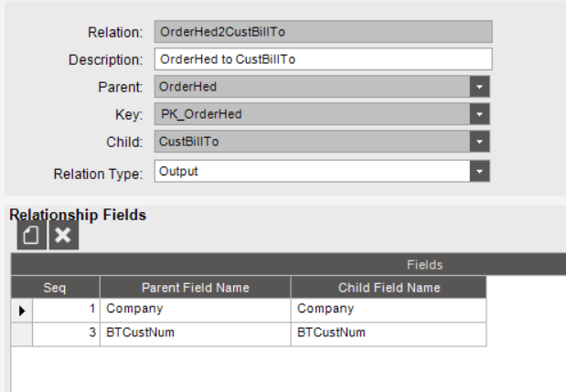The image size is (566, 392).
Task: Click the new relationship field icon
Action: point(31,236)
